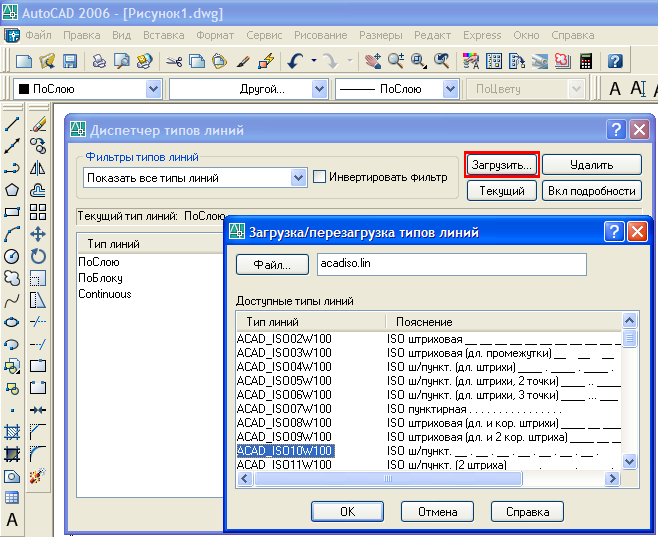Image resolution: width=658 pixels, height=537 pixels.
Task: Select the Move modify tool
Action: (38, 234)
